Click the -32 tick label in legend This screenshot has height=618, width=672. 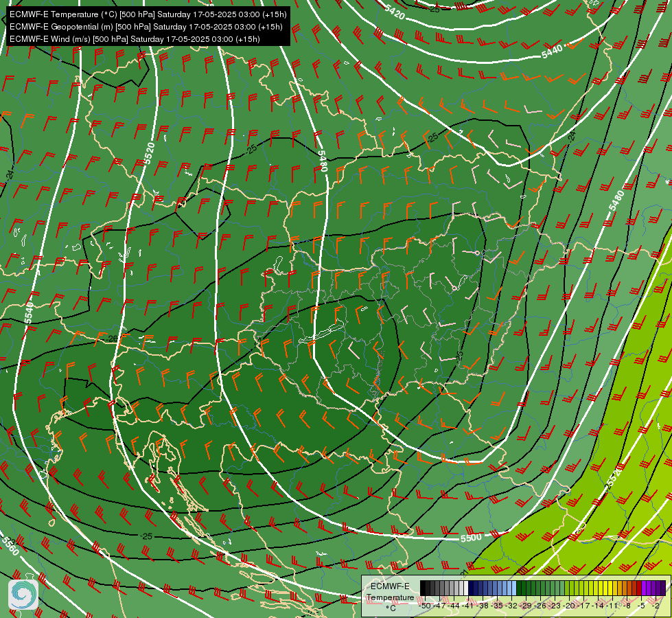pos(511,606)
